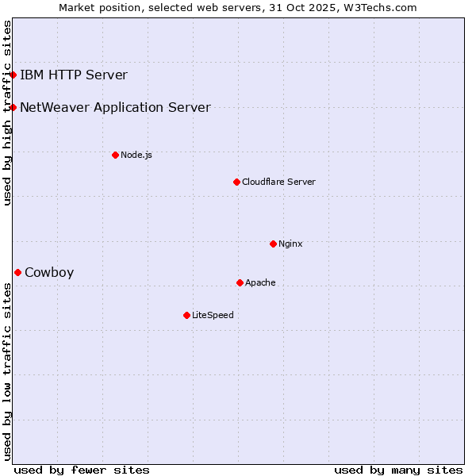
Task: Click the LiteSpeed text label
Action: 213,315
